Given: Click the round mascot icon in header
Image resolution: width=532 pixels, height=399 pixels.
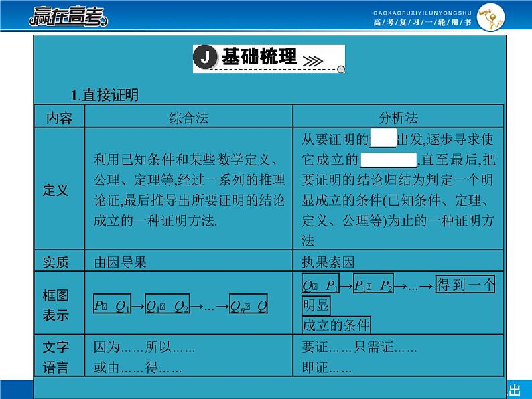Looking at the screenshot, I should click(x=490, y=17).
